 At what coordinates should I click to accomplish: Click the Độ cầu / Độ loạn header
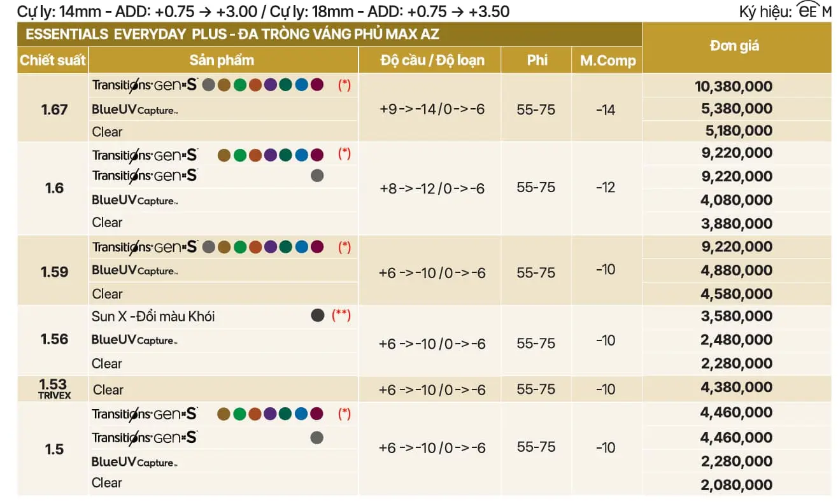click(x=432, y=60)
